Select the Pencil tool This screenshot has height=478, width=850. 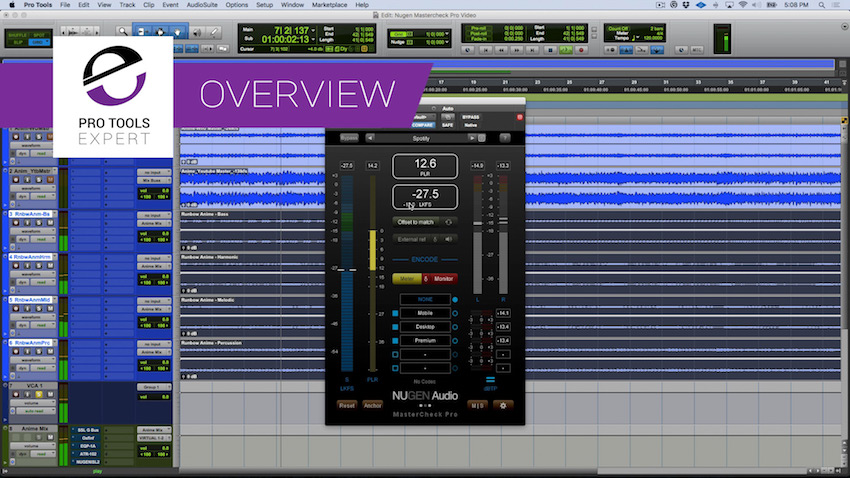(x=214, y=33)
